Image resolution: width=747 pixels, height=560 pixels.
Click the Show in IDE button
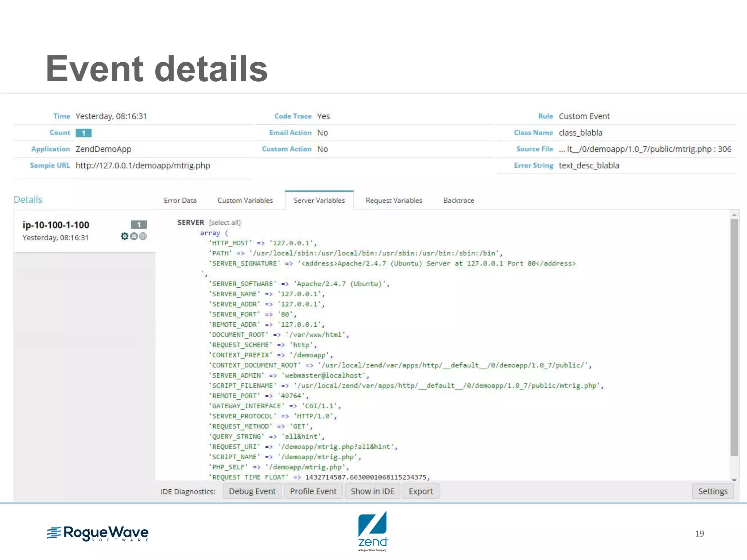[372, 491]
